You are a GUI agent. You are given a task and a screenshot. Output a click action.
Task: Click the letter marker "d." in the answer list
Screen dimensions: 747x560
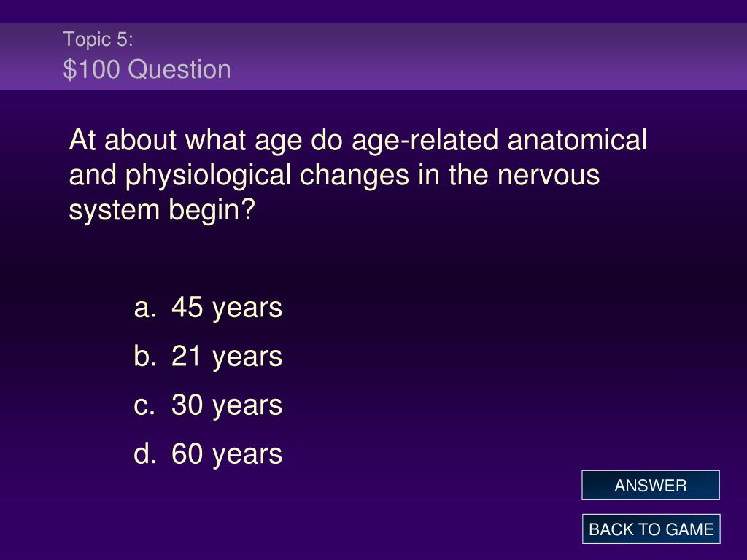(145, 454)
